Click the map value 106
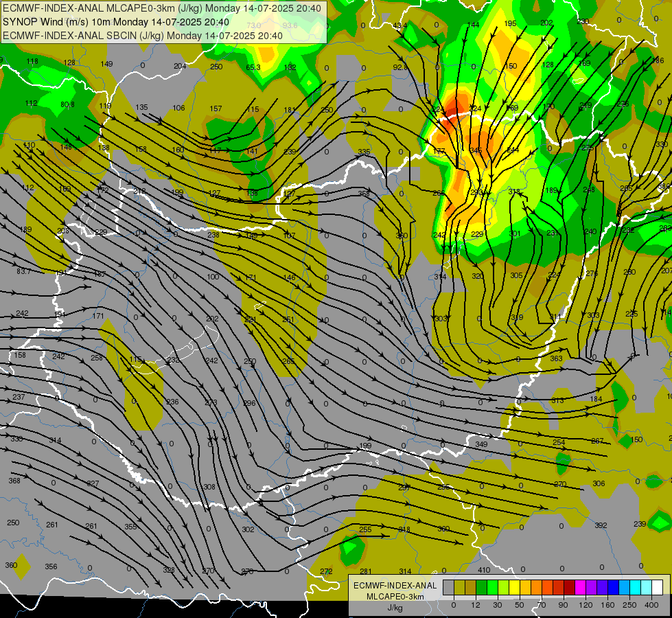This screenshot has height=618, width=672. 178,108
